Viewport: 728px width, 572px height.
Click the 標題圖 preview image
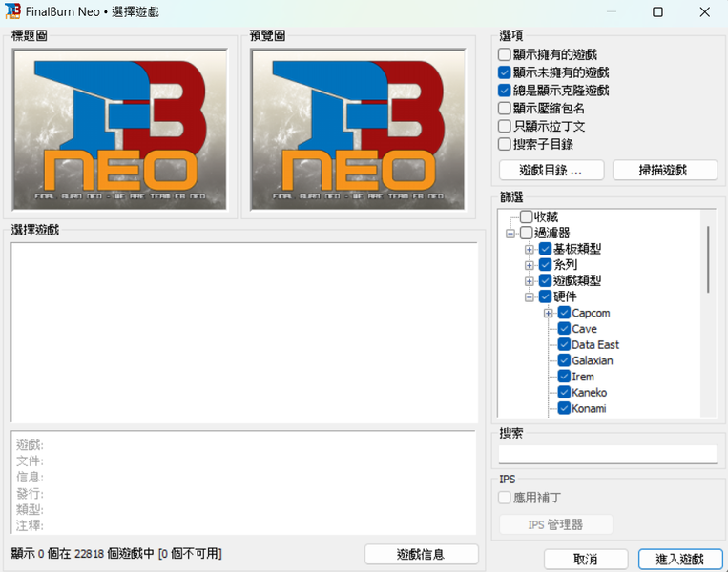click(120, 130)
